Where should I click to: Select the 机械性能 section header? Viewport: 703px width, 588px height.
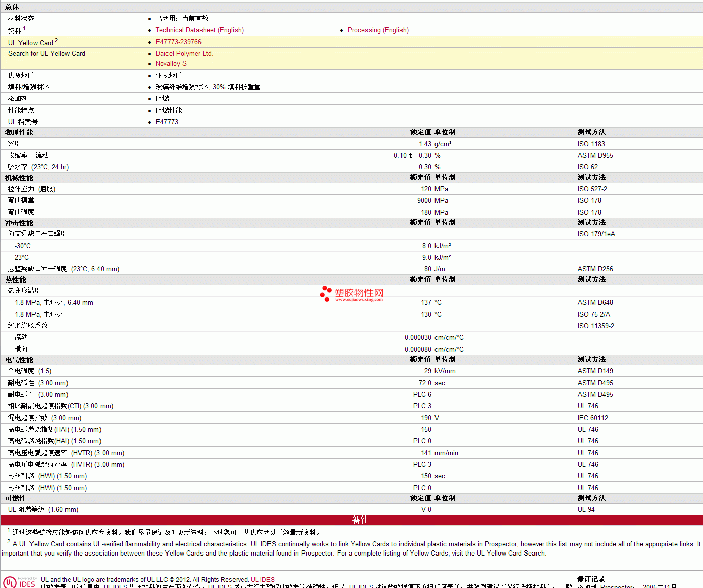point(19,178)
